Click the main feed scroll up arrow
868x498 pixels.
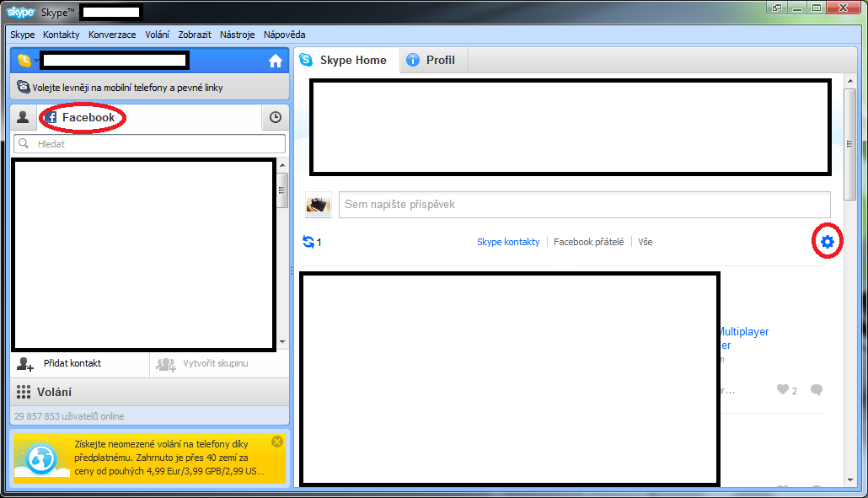pos(849,82)
